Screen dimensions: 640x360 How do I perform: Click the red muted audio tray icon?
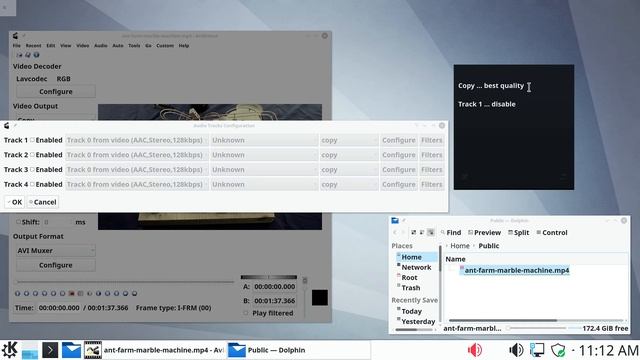[x=475, y=350]
